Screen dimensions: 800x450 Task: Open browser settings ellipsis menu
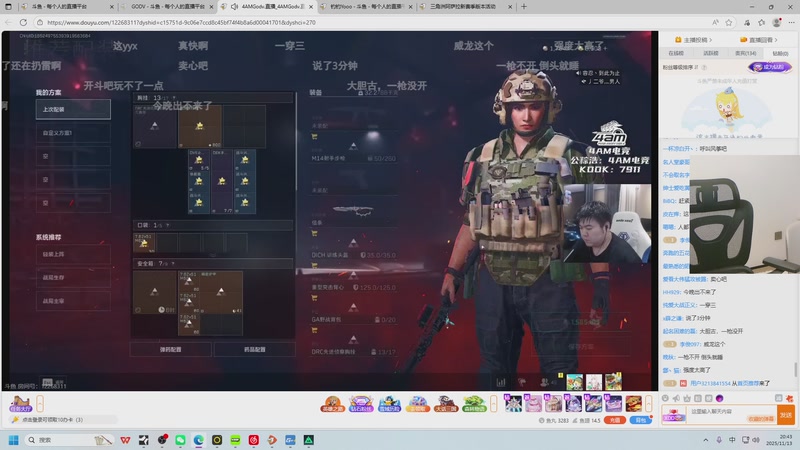(791, 22)
